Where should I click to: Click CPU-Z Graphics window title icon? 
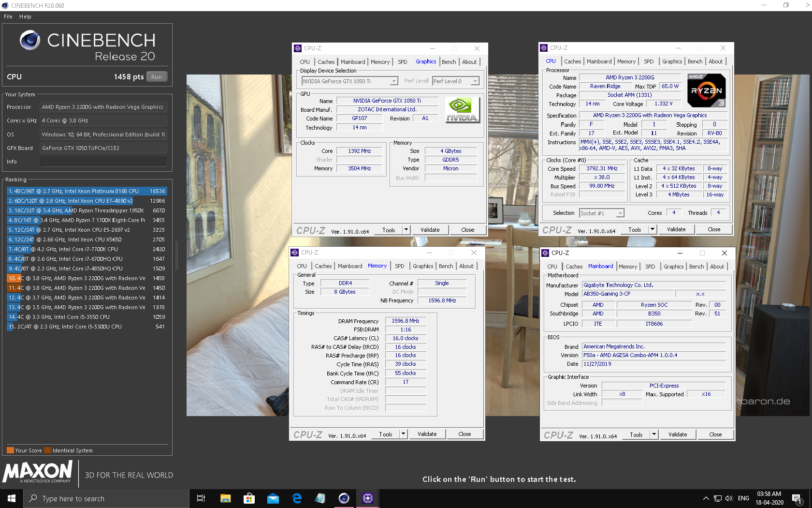coord(298,48)
